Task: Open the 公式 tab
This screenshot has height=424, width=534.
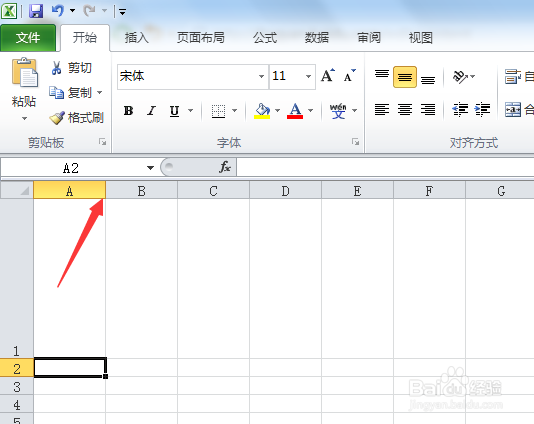Action: 265,38
